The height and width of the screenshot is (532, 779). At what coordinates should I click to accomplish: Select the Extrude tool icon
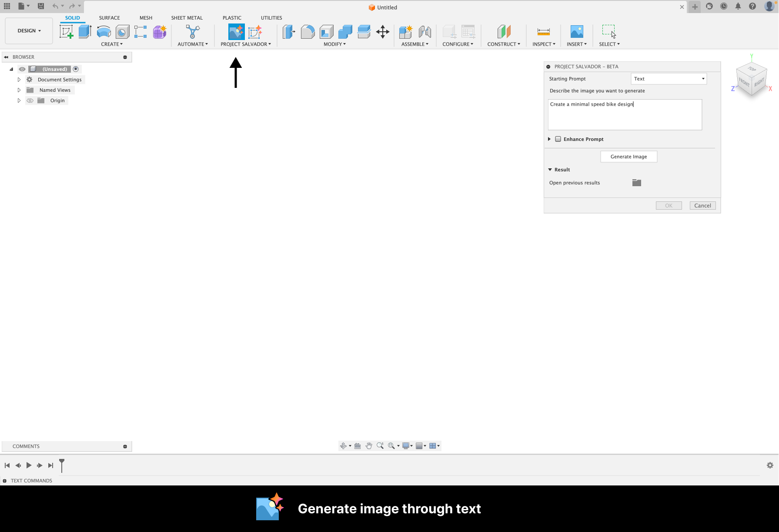pos(85,32)
